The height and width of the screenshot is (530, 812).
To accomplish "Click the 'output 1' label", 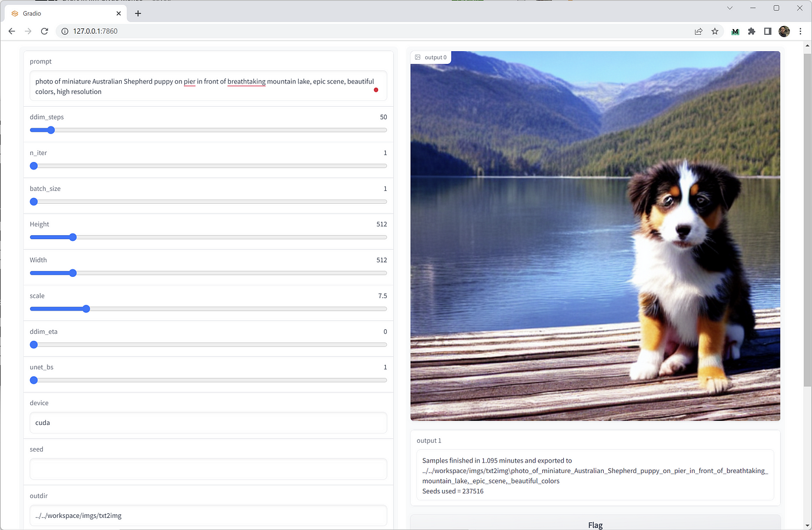I will [429, 441].
